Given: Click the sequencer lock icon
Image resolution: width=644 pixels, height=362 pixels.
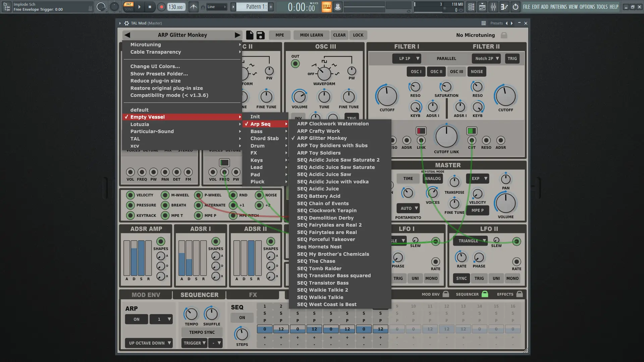Looking at the screenshot, I should tap(485, 294).
